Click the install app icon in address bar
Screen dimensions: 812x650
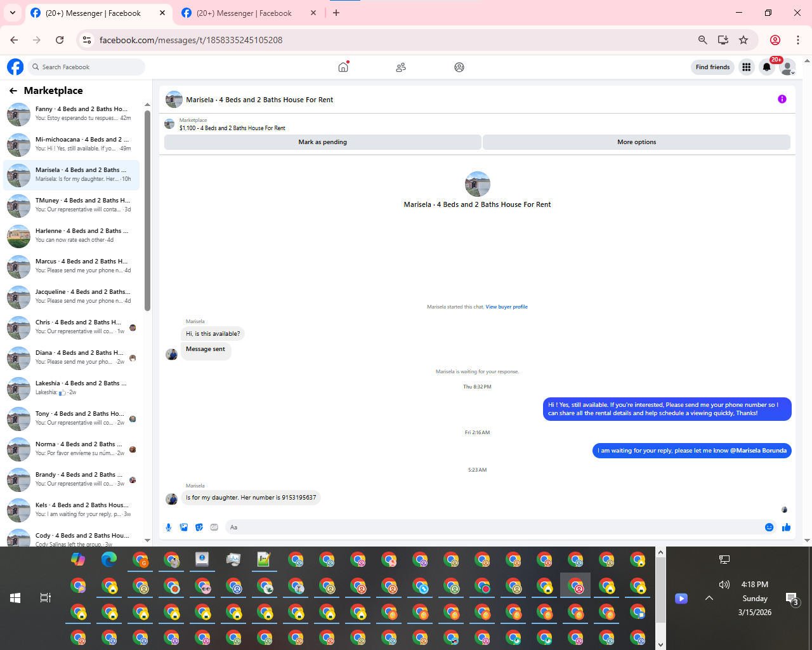coord(723,40)
